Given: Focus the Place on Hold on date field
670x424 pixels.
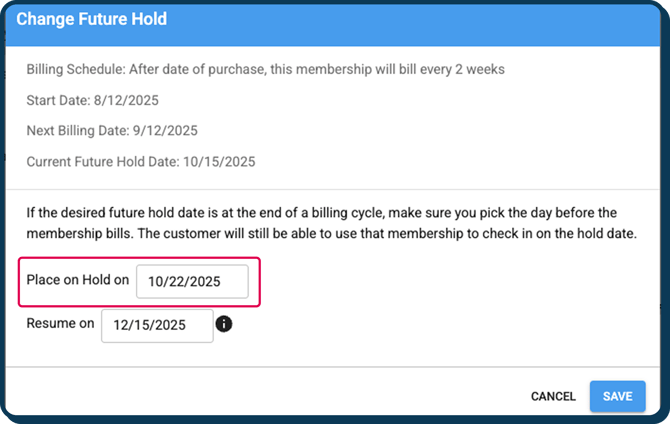Looking at the screenshot, I should click(x=192, y=281).
